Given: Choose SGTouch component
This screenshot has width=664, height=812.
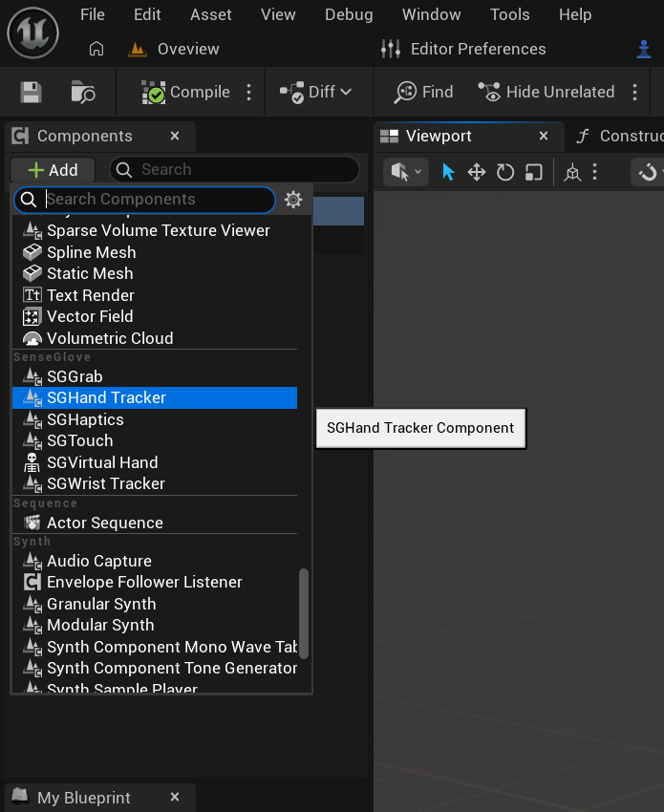Looking at the screenshot, I should coord(155,440).
